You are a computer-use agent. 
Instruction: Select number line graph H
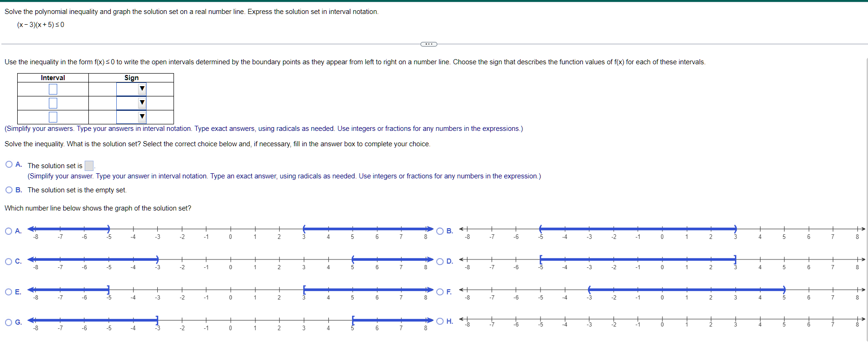[x=439, y=320]
